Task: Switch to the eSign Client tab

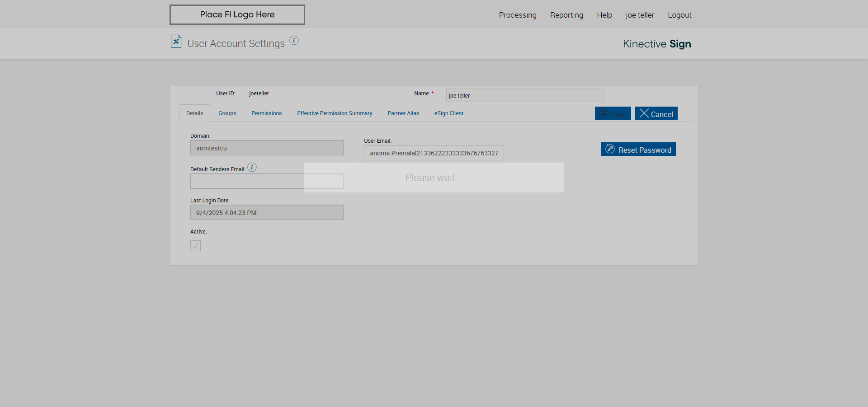Action: point(449,113)
